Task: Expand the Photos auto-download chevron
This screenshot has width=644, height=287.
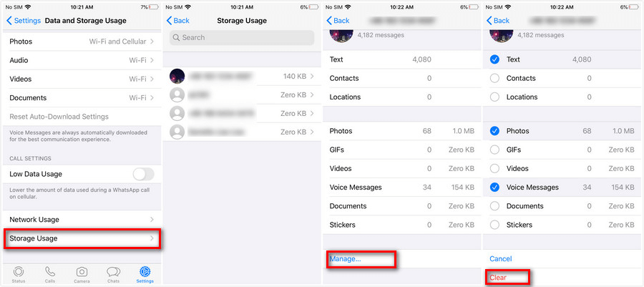Action: coord(152,42)
